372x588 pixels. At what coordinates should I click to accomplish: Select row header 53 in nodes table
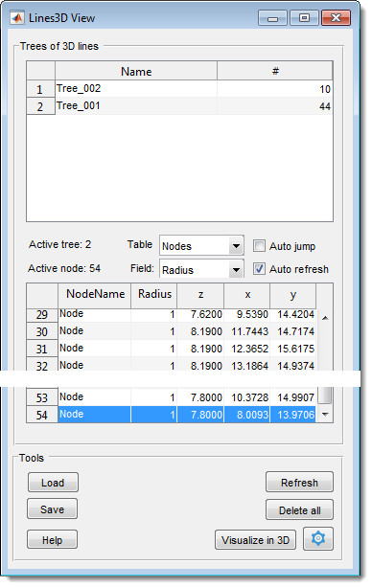coord(42,397)
